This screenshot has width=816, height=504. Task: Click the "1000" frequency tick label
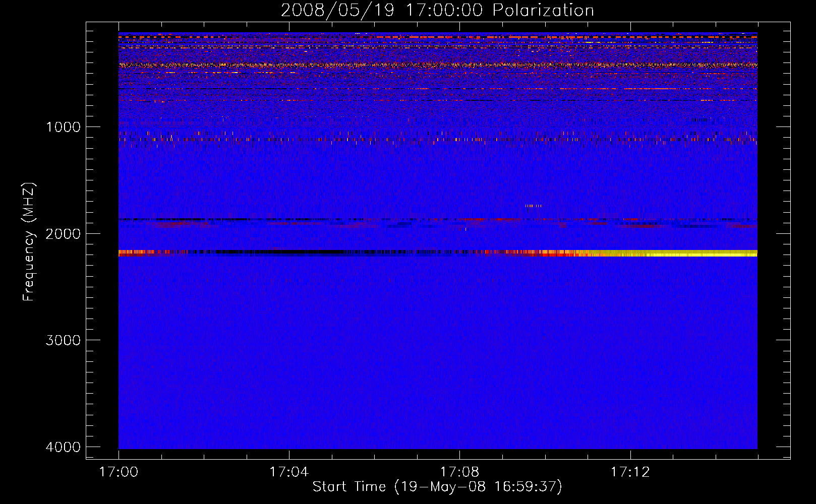point(63,127)
